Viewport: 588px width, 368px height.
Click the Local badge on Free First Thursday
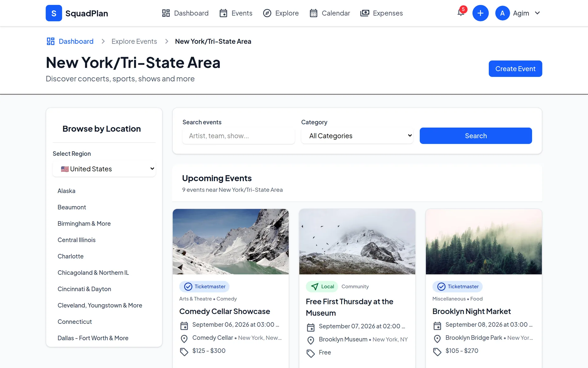(322, 286)
